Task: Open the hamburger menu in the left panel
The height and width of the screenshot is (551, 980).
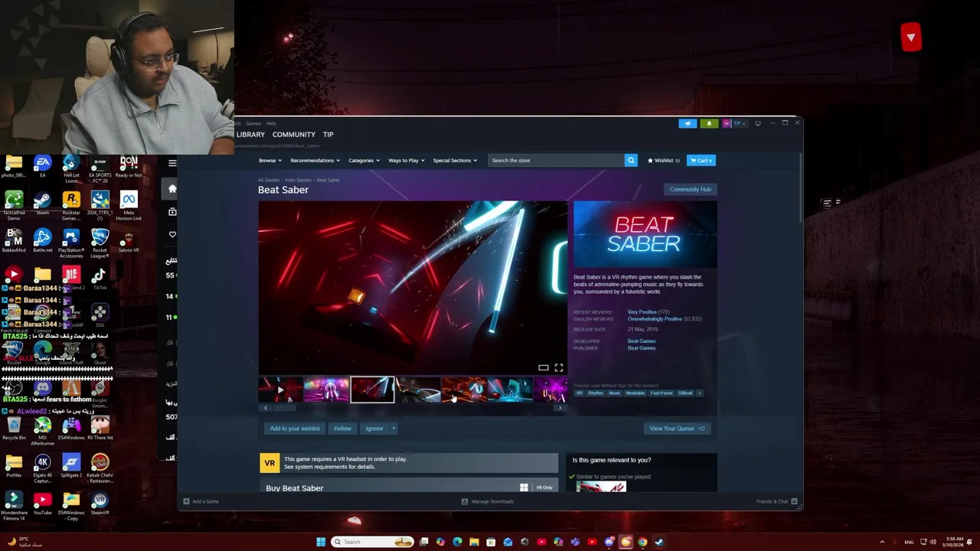Action: pos(172,163)
